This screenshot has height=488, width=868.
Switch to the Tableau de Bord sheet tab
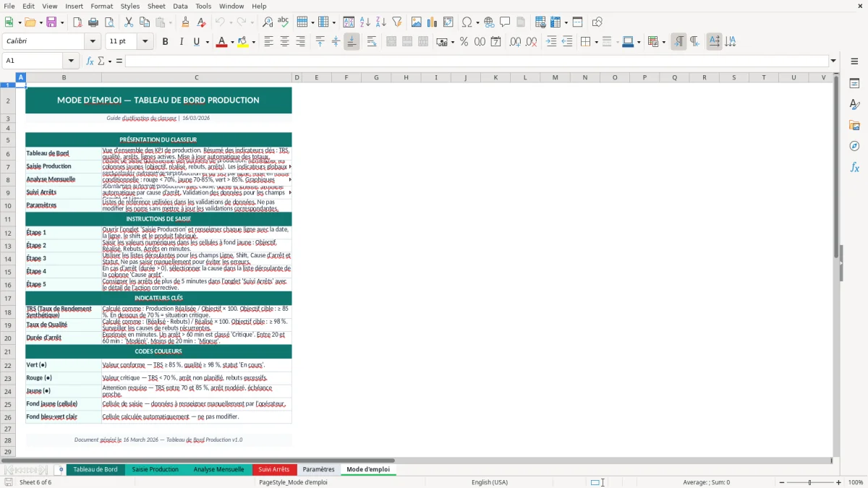point(95,469)
